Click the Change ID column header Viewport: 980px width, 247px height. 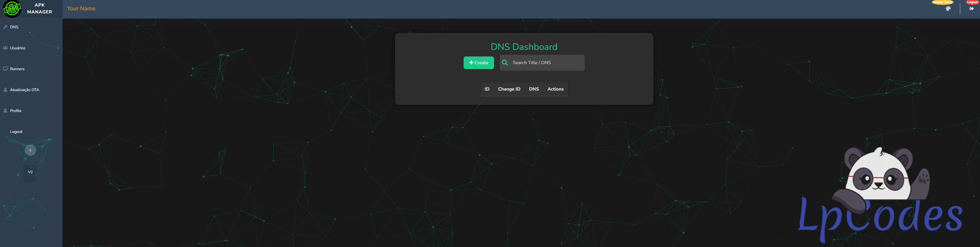tap(509, 89)
